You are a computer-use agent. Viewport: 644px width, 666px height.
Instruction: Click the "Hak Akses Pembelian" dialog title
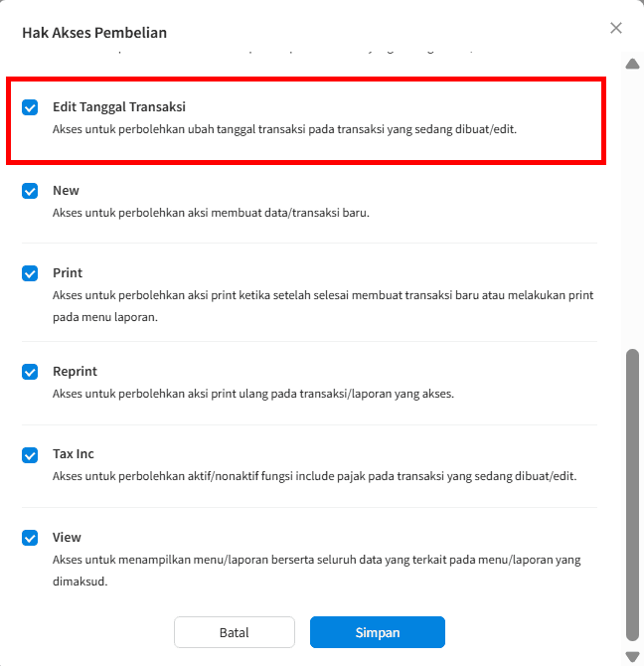pos(94,33)
